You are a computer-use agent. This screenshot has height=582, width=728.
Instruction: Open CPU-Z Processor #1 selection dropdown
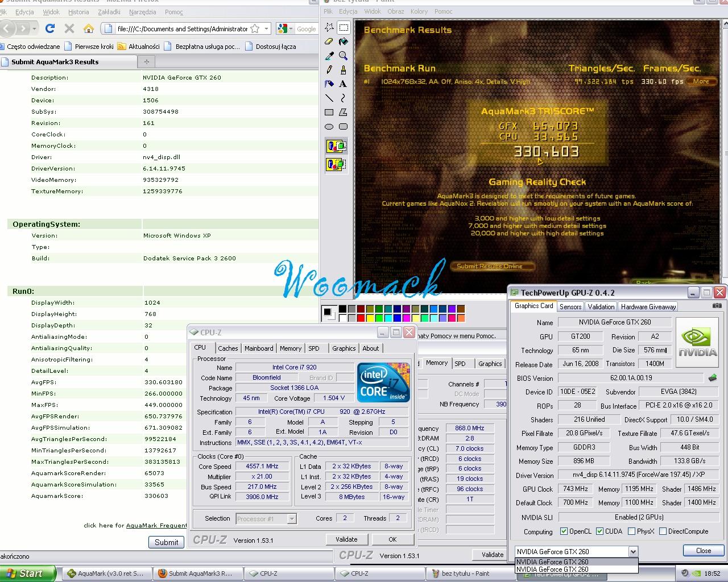coord(292,518)
